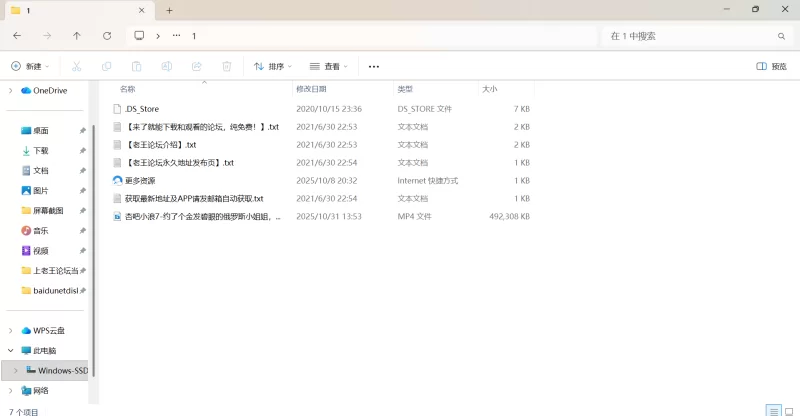Go up one folder level
Screen dimensions: 800x416
coord(77,36)
